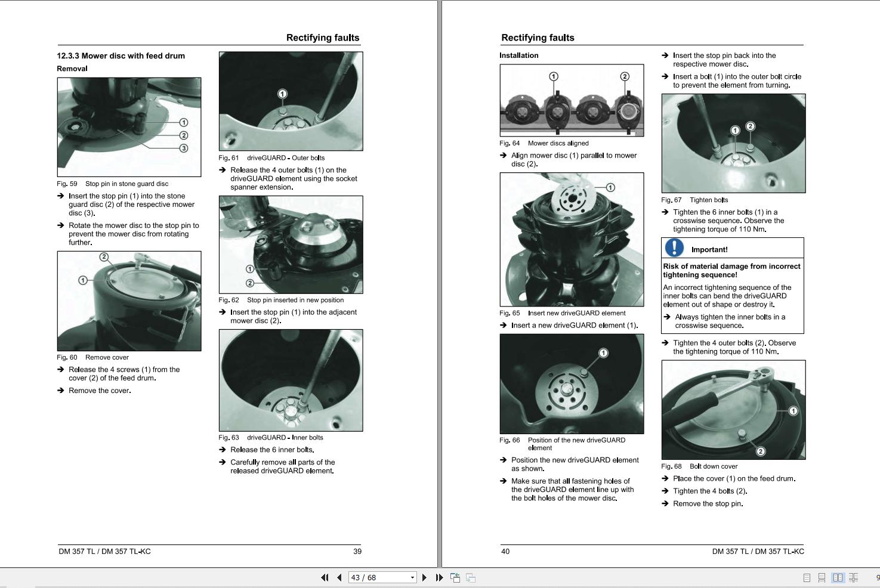Click caption 'Fig. 68 Bolt down cover'
This screenshot has height=588, width=880.
tap(699, 466)
